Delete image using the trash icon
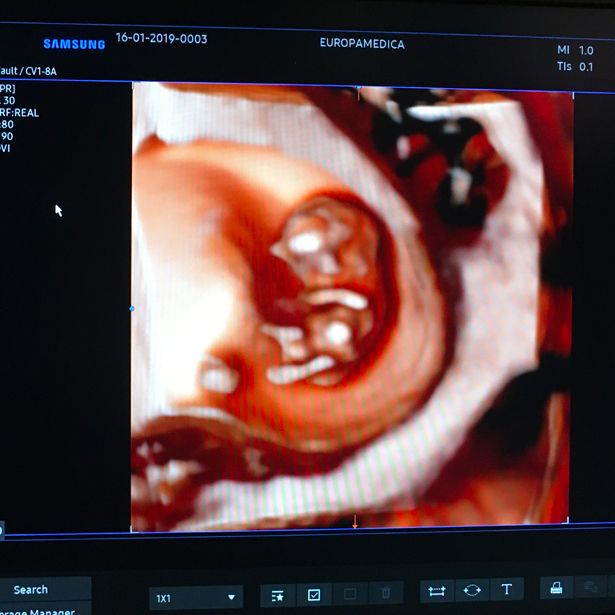Image resolution: width=615 pixels, height=615 pixels. (x=386, y=595)
